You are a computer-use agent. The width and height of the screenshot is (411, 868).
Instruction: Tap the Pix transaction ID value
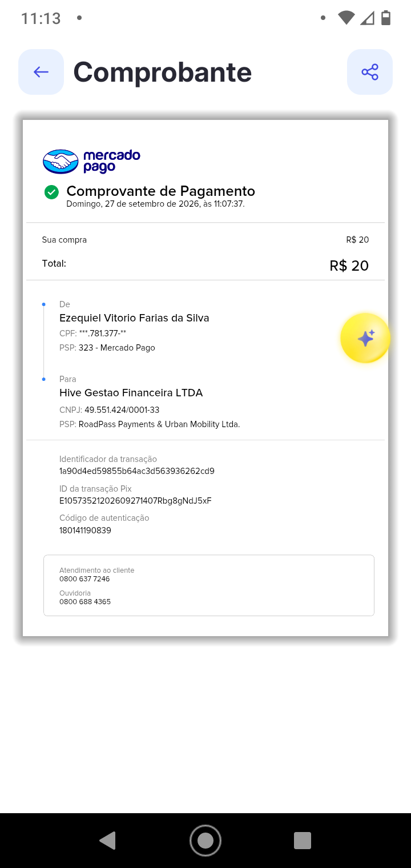pyautogui.click(x=135, y=501)
